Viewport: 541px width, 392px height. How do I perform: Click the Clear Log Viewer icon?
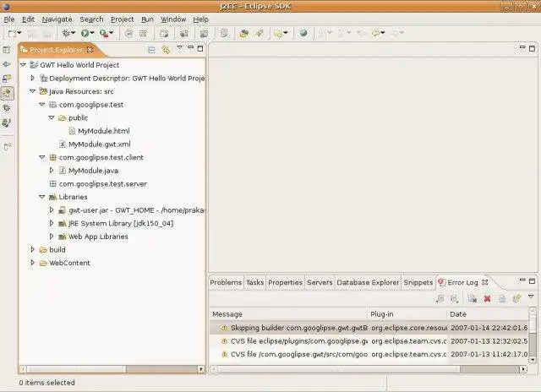(x=473, y=298)
